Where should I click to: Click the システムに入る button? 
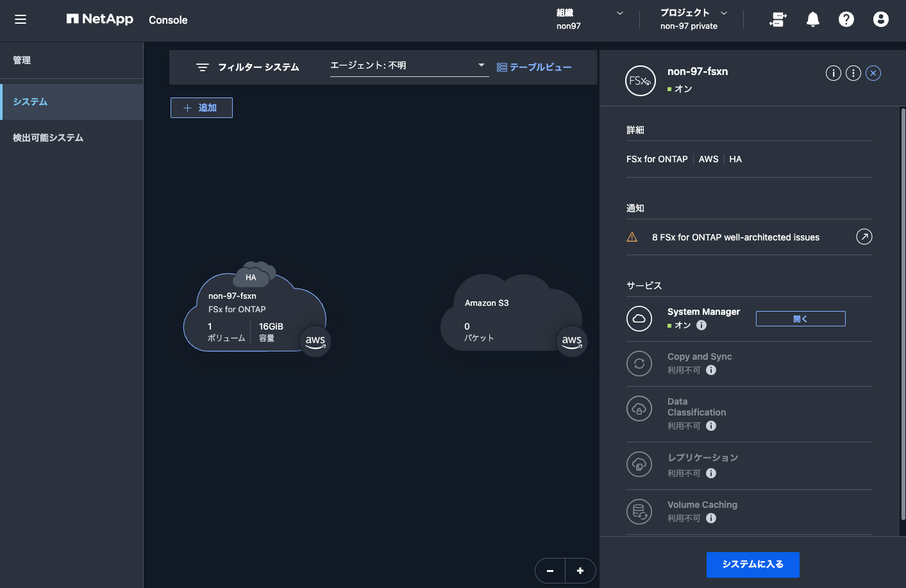click(753, 565)
